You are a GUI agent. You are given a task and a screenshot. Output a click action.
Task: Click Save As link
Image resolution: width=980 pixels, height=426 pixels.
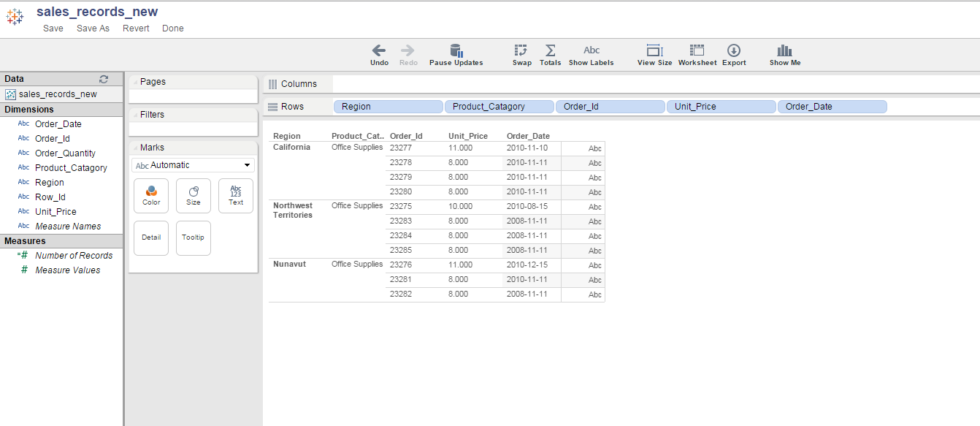(x=93, y=28)
